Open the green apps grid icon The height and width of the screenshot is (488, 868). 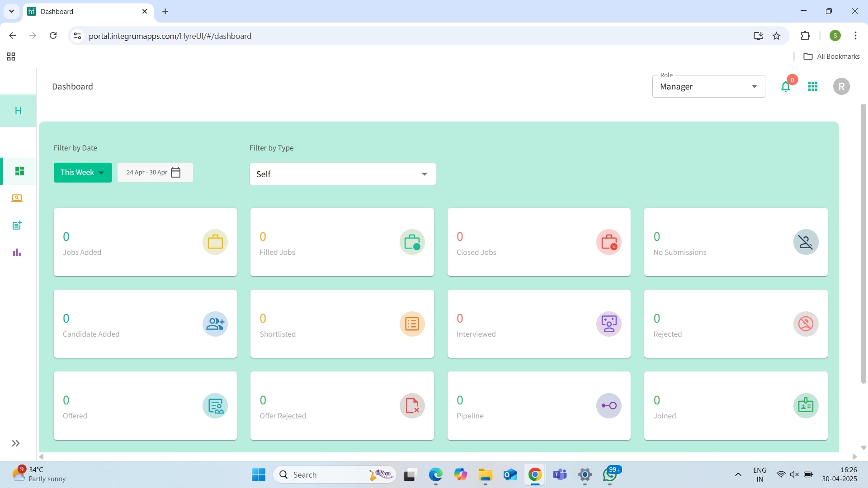point(813,86)
